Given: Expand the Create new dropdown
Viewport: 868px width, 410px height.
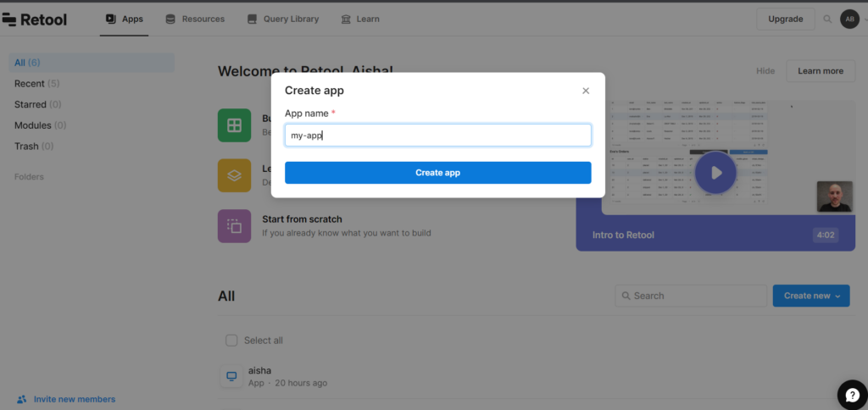Looking at the screenshot, I should (x=811, y=296).
